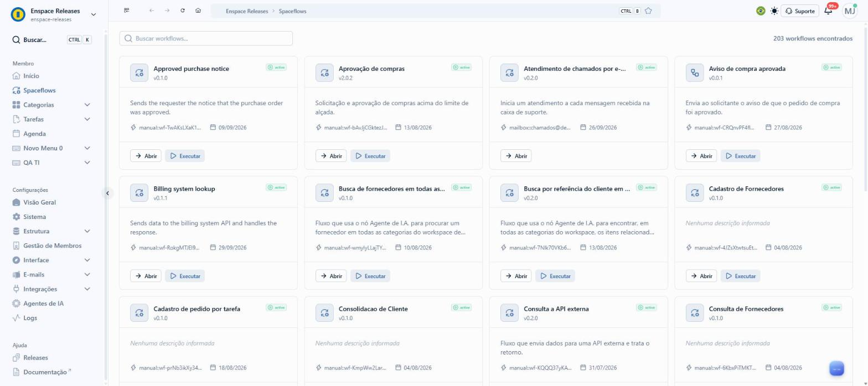Open Início in the sidebar
868x386 pixels.
click(x=31, y=76)
